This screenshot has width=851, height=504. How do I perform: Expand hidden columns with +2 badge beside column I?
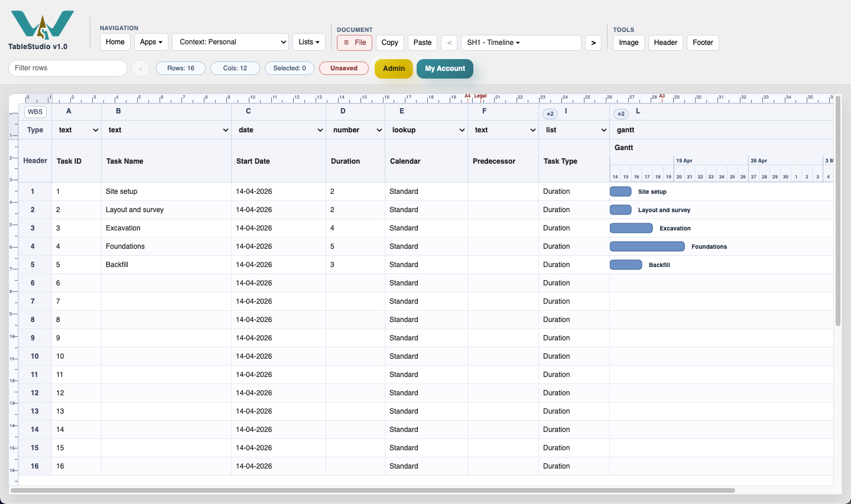click(x=550, y=113)
